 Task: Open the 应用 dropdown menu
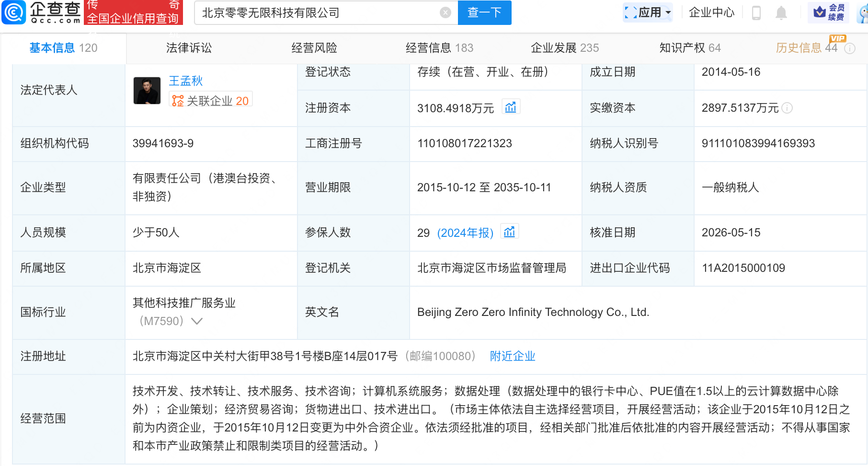(x=648, y=12)
